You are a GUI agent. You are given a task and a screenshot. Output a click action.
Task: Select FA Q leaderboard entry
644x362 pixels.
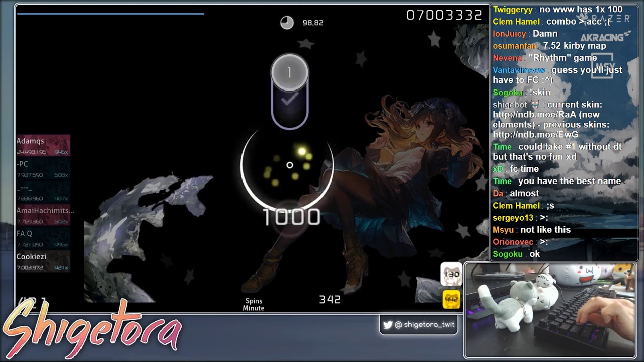pyautogui.click(x=43, y=238)
